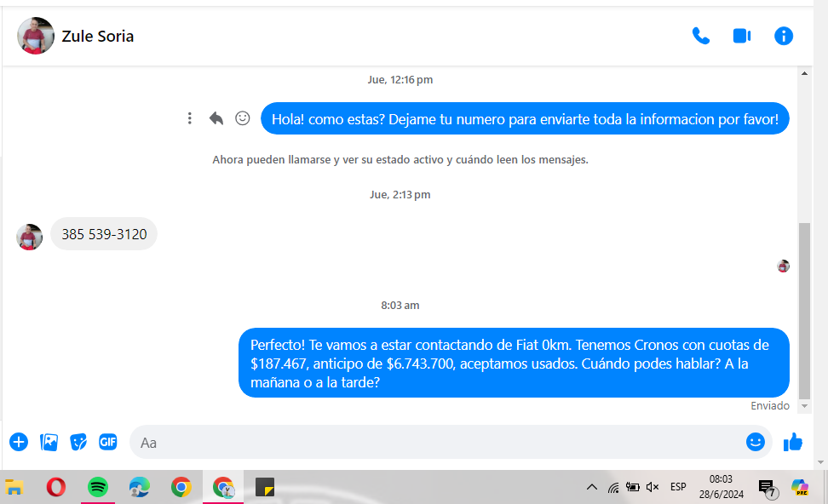This screenshot has width=828, height=504.
Task: Open the notification center with 7 notifications
Action: pos(768,488)
